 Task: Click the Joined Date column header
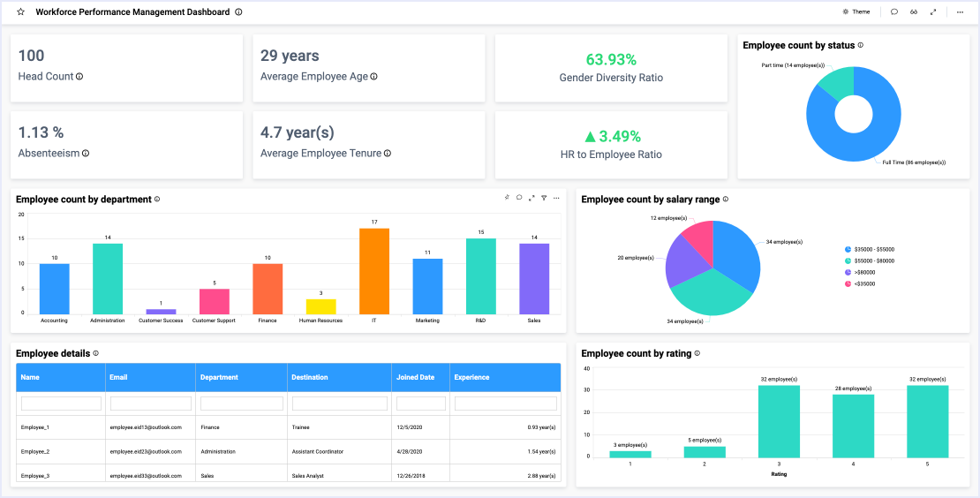click(415, 378)
